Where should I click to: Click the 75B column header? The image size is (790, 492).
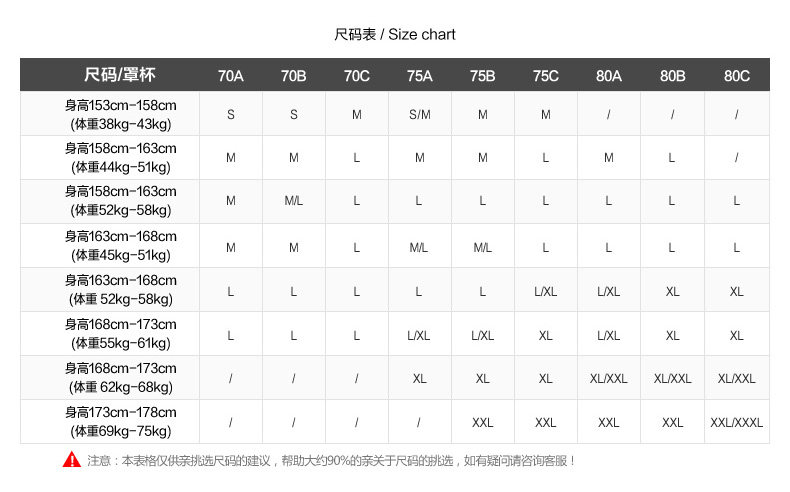pos(482,76)
